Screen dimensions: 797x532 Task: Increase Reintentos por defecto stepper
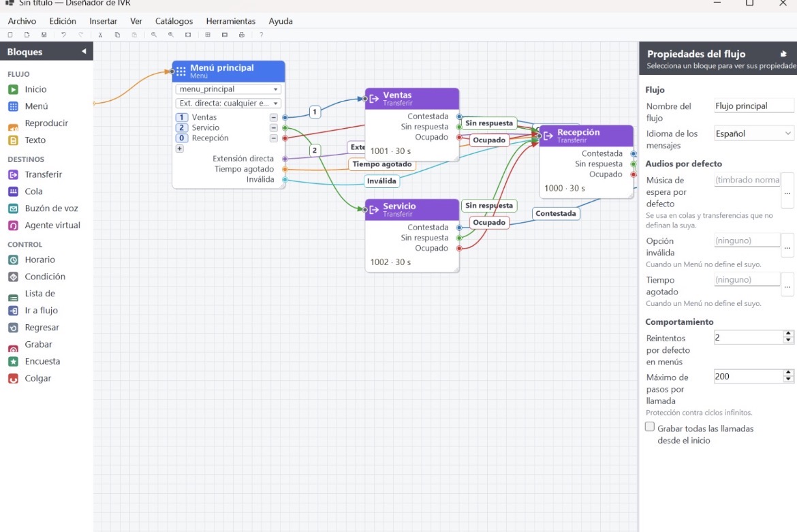tap(788, 334)
